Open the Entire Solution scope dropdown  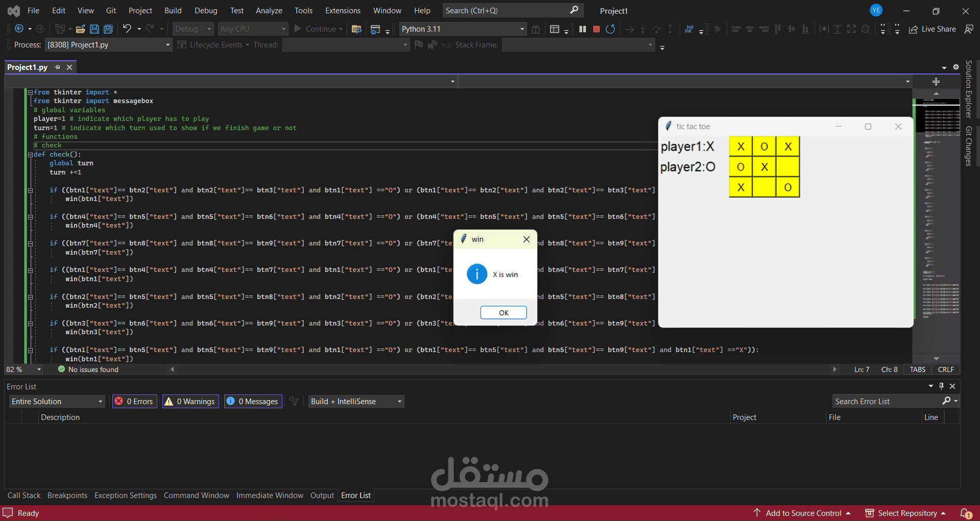(x=100, y=402)
